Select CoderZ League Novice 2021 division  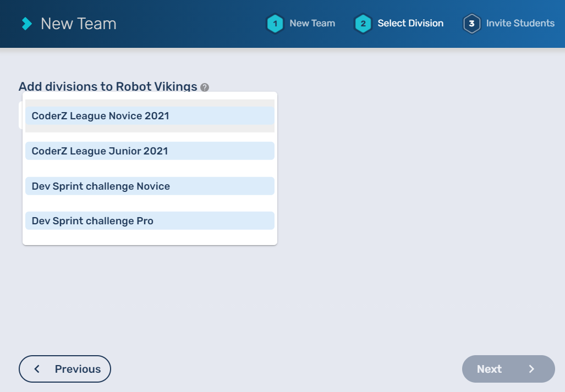click(150, 115)
